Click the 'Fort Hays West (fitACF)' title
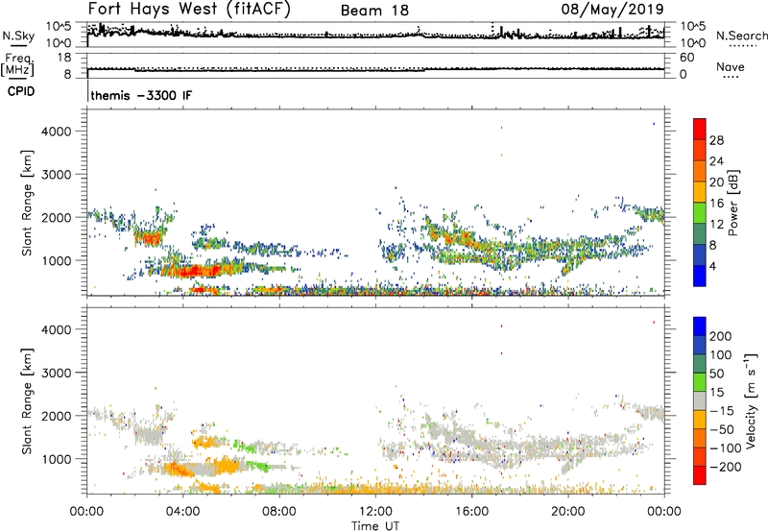Image resolution: width=768 pixels, height=532 pixels. (x=189, y=10)
